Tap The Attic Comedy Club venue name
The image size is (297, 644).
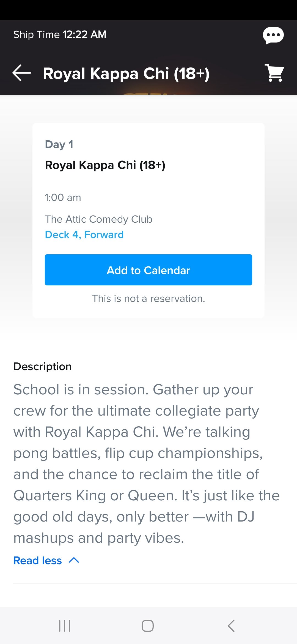click(98, 219)
